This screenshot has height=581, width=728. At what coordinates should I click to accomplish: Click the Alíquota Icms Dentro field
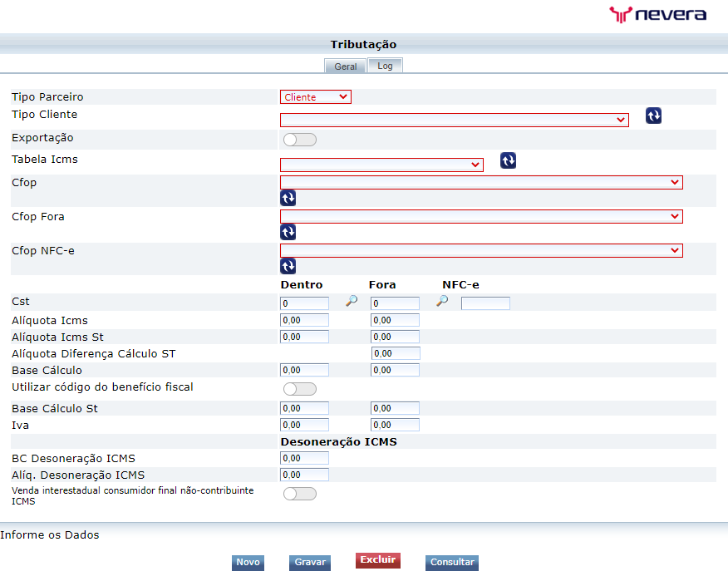pos(304,320)
